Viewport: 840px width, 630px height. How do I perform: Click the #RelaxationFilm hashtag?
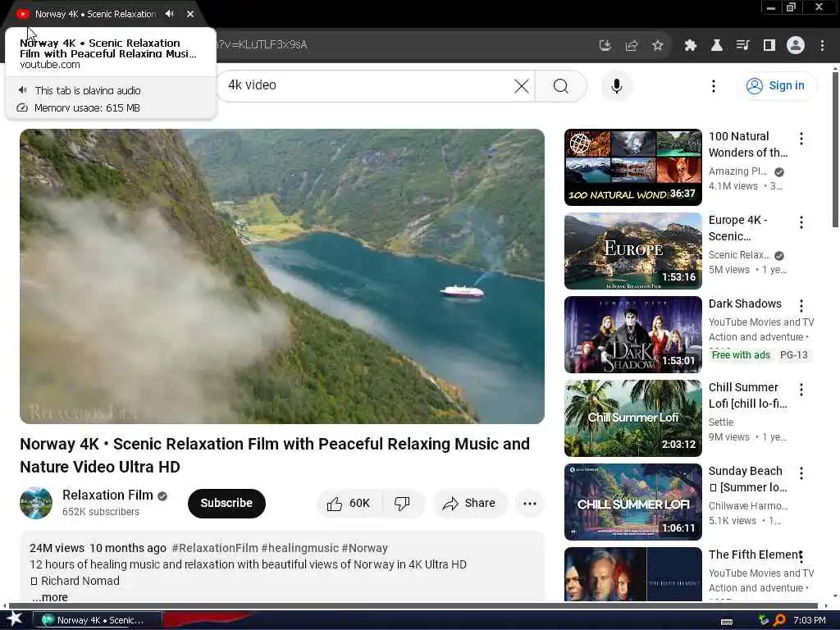(x=215, y=548)
